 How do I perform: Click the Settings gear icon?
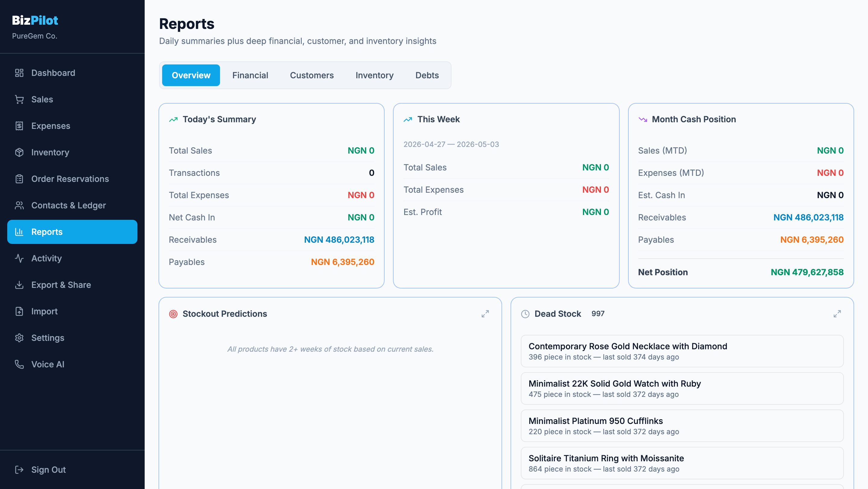19,338
